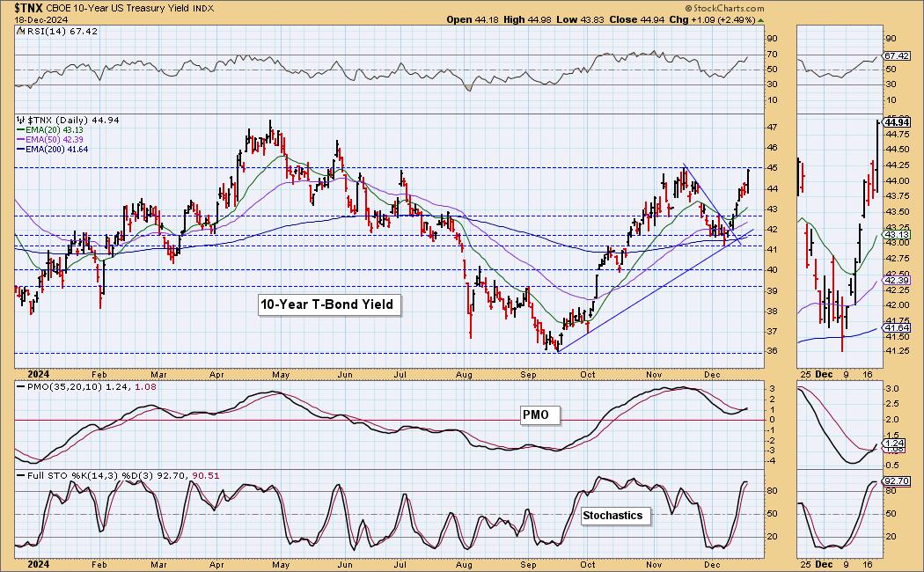924x572 pixels.
Task: Click the green up-arrow beside the Chg value
Action: coord(761,20)
